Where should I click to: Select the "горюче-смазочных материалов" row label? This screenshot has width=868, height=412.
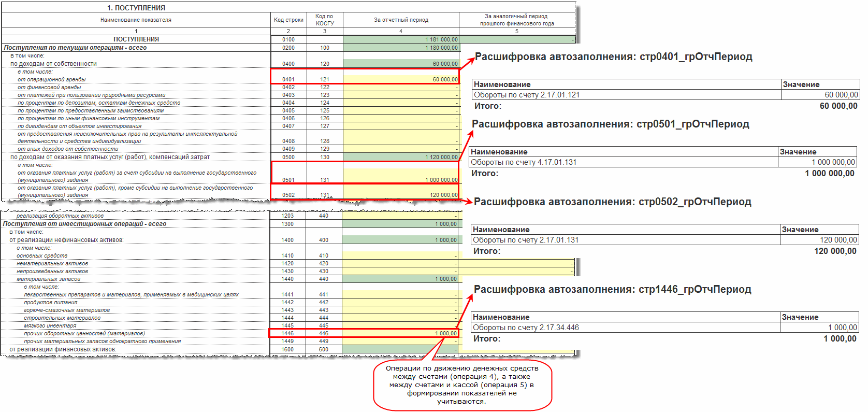[67, 310]
